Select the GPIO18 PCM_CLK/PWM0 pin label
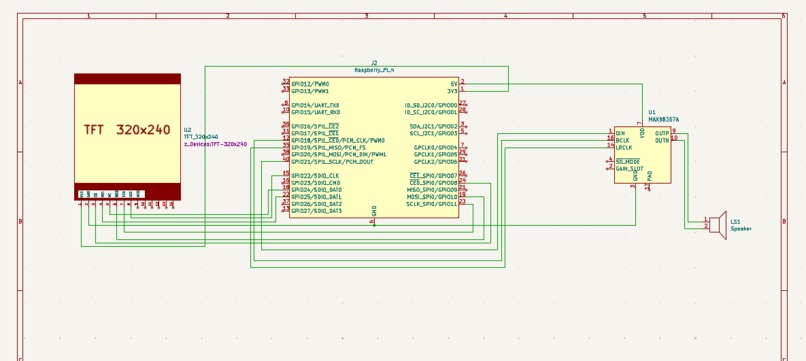806x361 pixels. pyautogui.click(x=338, y=140)
